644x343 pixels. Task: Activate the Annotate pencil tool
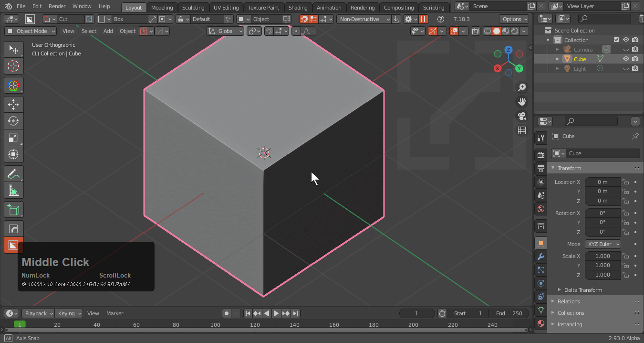[13, 174]
